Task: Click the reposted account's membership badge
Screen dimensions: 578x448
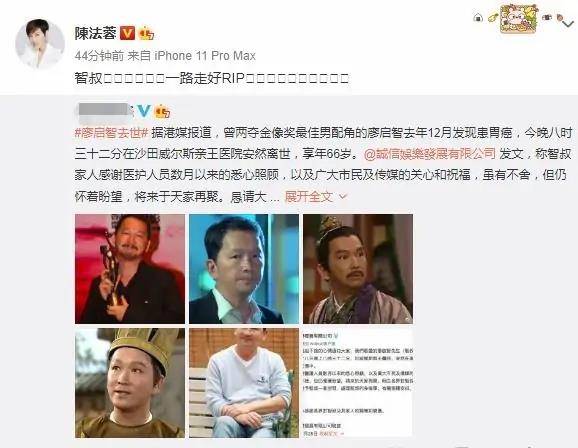Action: (x=163, y=111)
